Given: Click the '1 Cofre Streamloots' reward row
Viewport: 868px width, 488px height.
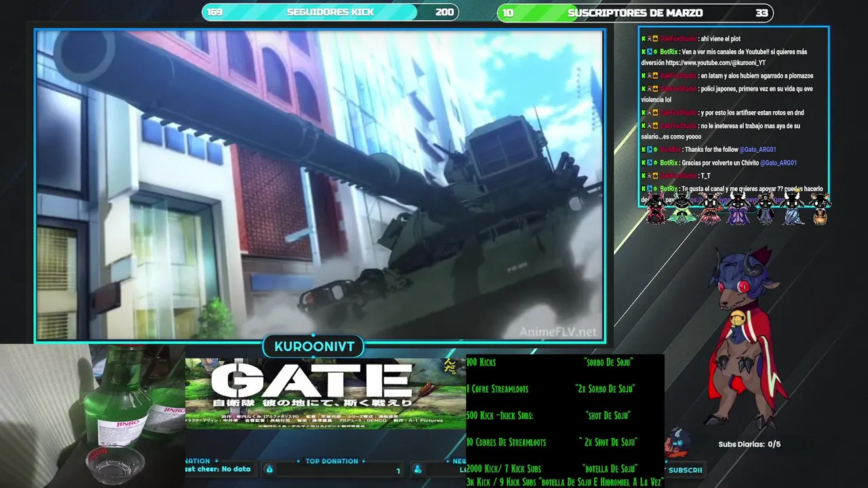Looking at the screenshot, I should (x=551, y=389).
